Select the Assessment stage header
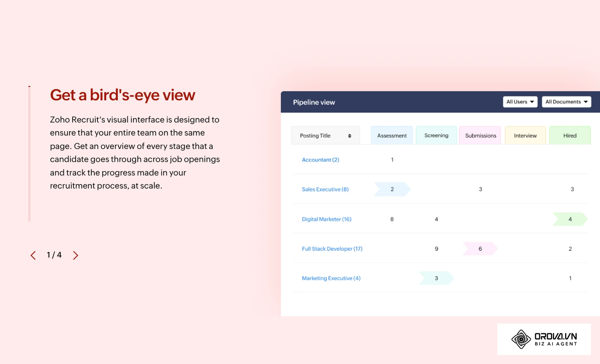Image resolution: width=600 pixels, height=364 pixels. pos(392,136)
